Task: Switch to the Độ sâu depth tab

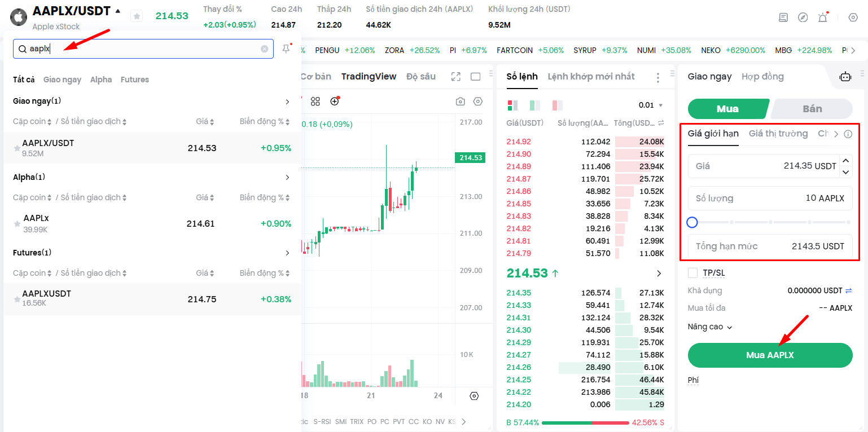Action: (421, 76)
